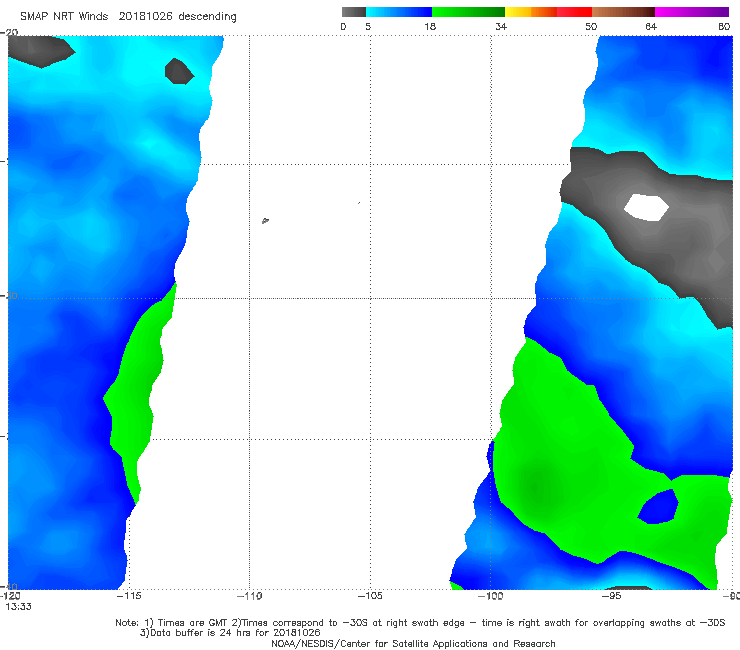Click the small dark gray patch near top of left swath
This screenshot has height=650, width=740.
(x=179, y=71)
